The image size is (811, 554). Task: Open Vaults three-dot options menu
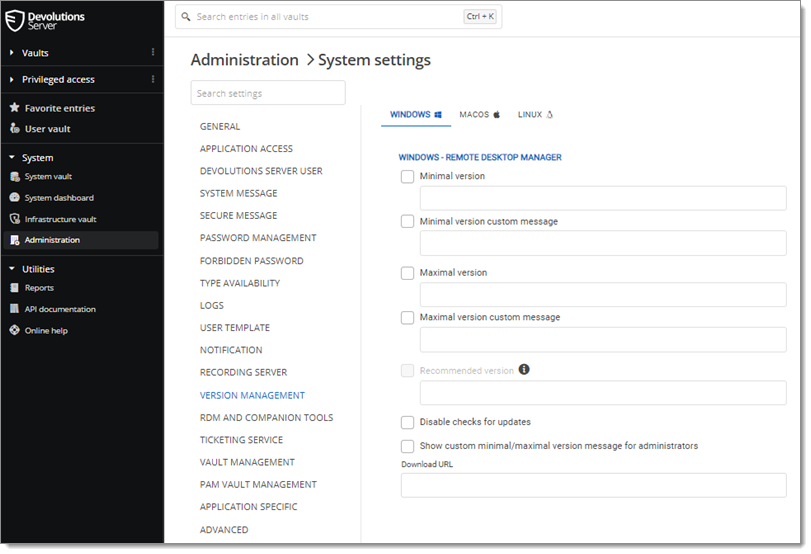point(153,52)
